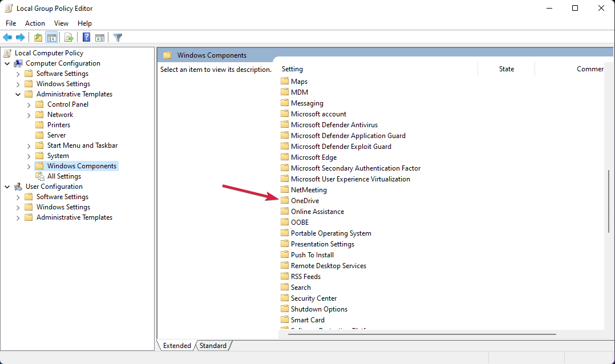The image size is (615, 364).
Task: Select the Security Center folder
Action: tap(314, 298)
